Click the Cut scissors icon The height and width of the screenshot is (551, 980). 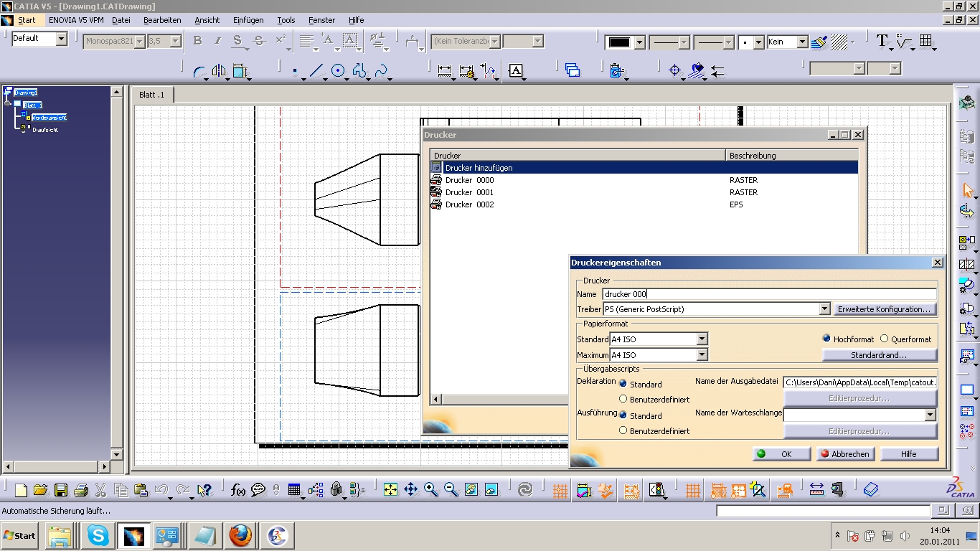[101, 490]
